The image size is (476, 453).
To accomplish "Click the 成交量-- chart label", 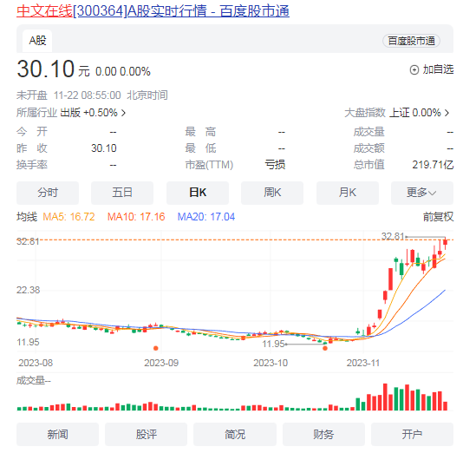I will tap(34, 380).
